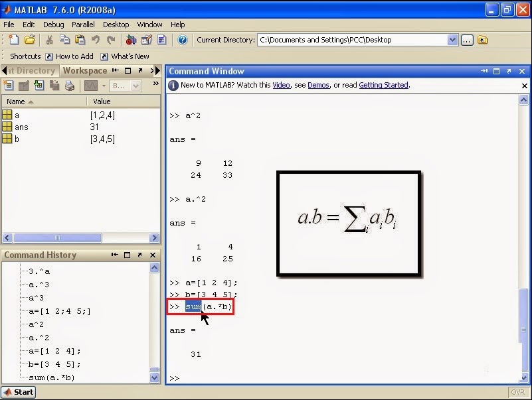Expand extra Workspace toolbar options chevron
Viewport: 532px width, 400px height.
[x=155, y=84]
